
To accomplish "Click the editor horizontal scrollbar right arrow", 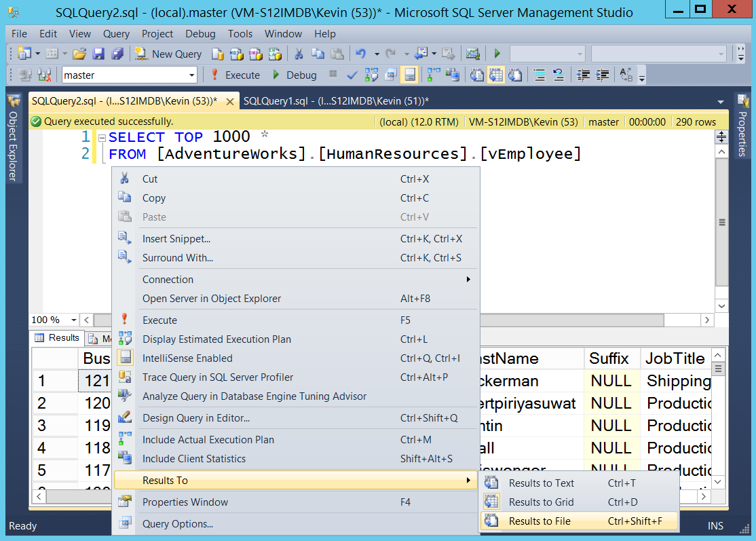I will pos(707,320).
